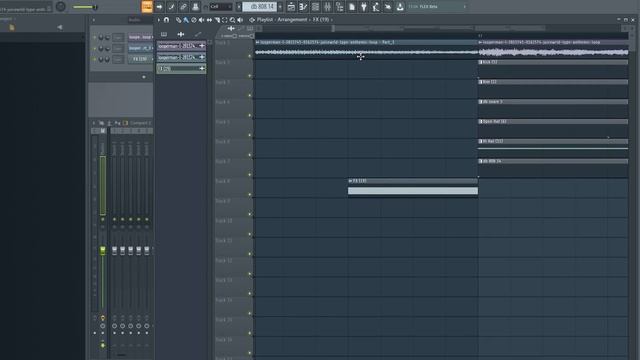Expand the FLEX Beta hint panel arrow
The height and width of the screenshot is (360, 640).
[x=464, y=7]
